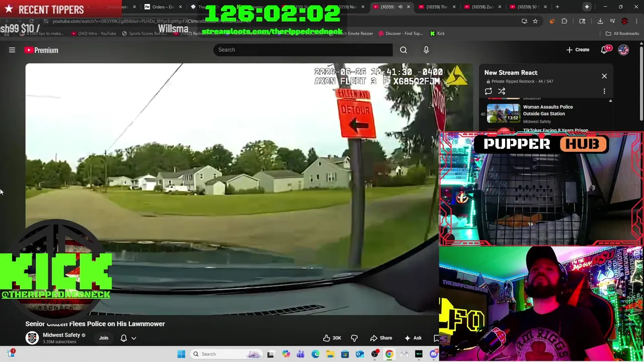This screenshot has width=644, height=362.
Task: Like the video with thumbs up
Action: [x=332, y=338]
